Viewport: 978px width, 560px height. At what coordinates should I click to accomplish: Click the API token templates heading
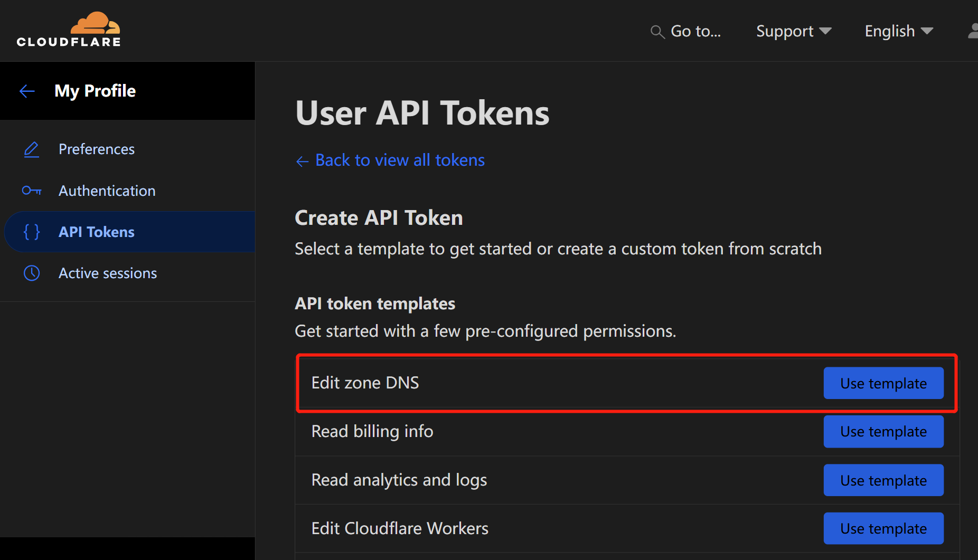(375, 303)
